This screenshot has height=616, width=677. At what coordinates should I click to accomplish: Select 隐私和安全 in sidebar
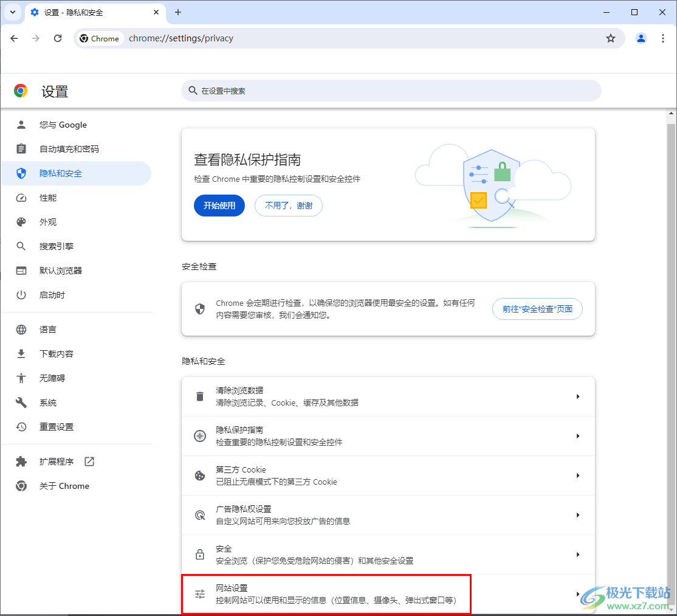click(x=77, y=173)
